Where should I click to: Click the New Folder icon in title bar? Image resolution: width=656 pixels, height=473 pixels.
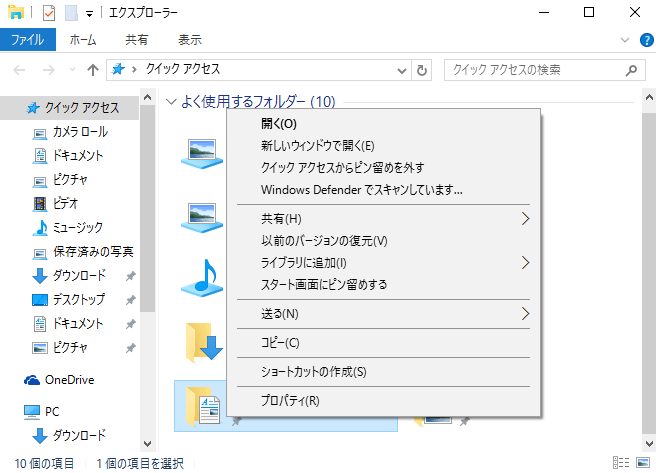[x=70, y=13]
